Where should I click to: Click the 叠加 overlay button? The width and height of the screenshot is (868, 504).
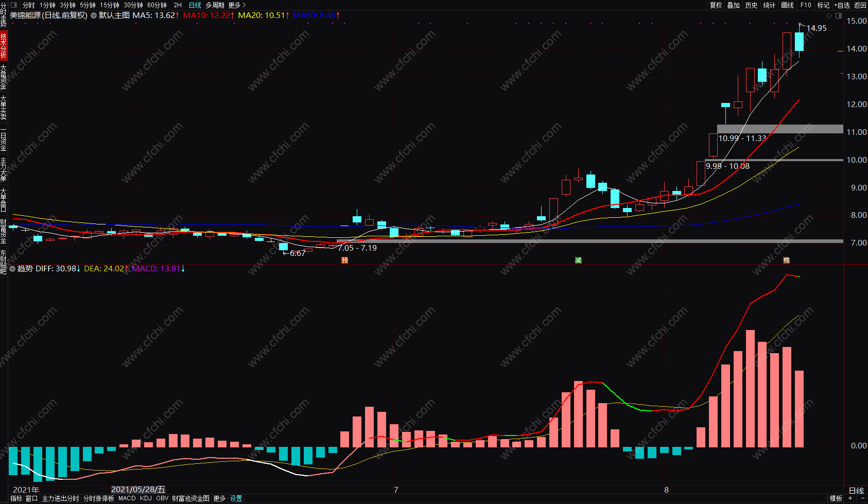pos(734,5)
